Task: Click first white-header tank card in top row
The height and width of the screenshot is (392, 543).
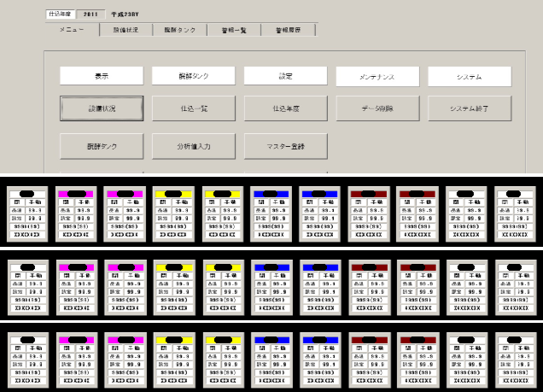Action: coord(27,214)
